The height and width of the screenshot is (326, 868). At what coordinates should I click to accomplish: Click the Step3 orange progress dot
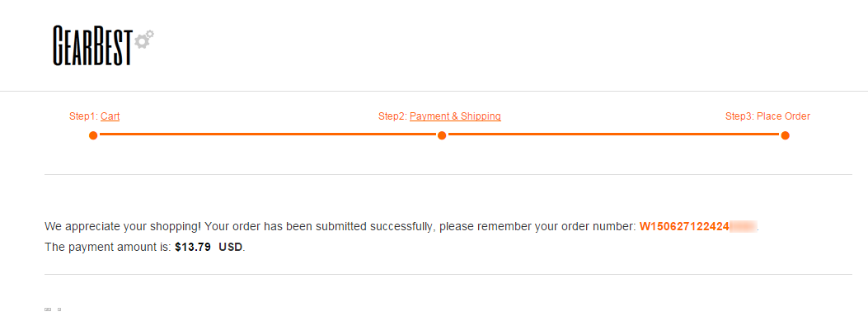(785, 135)
